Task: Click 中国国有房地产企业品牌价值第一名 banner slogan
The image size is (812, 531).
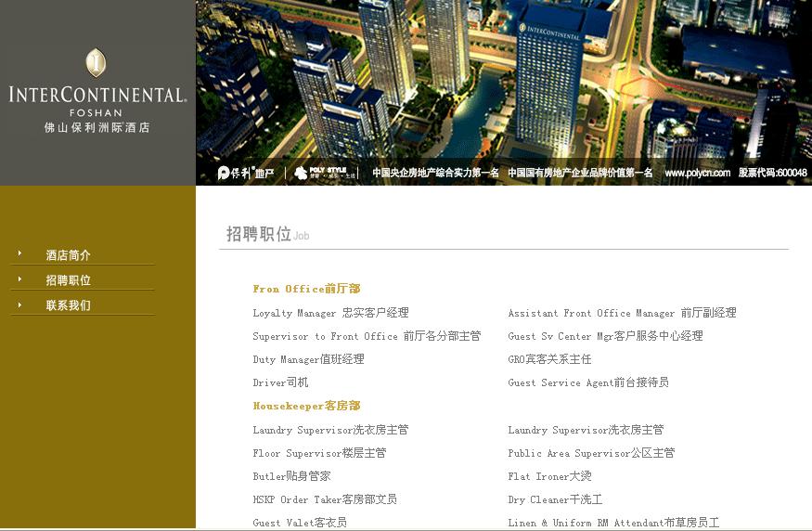Action: pos(580,173)
